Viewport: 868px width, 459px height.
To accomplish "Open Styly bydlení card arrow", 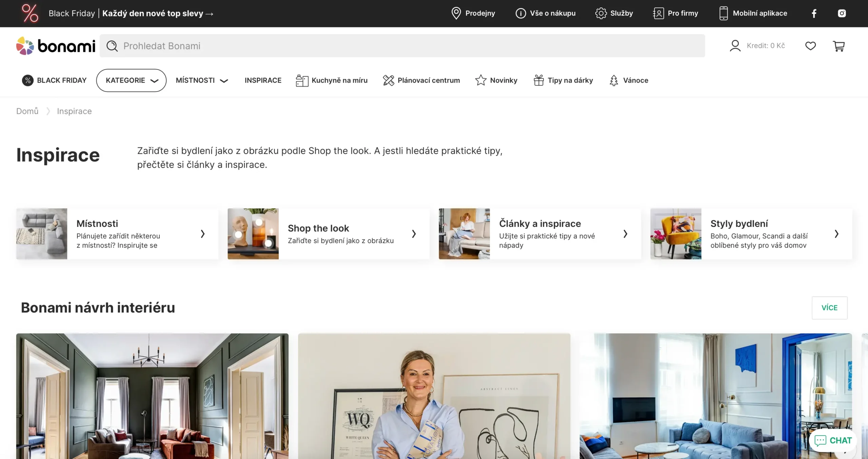I will [x=836, y=234].
